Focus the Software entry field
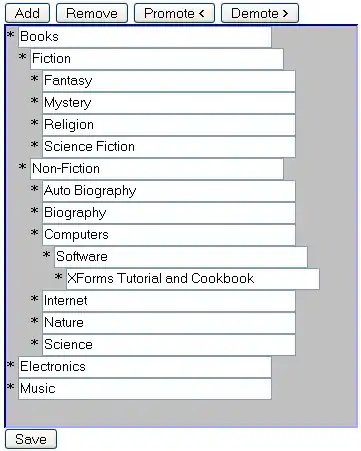Image resolution: width=361 pixels, height=451 pixels. pos(181,257)
